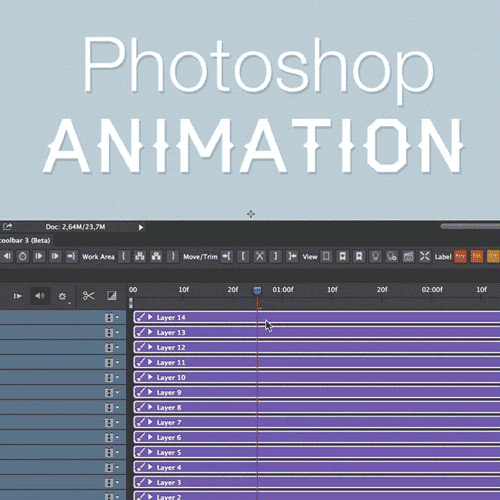
Task: Click the play icon in the timeline controls
Action: (x=17, y=296)
